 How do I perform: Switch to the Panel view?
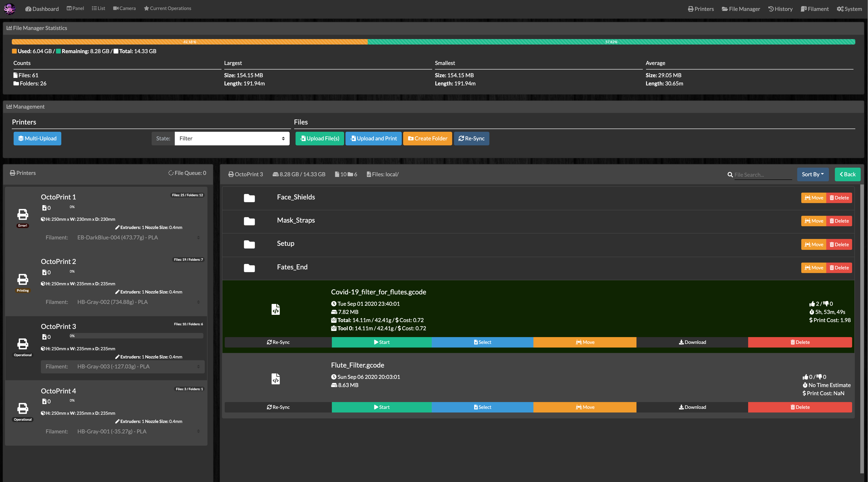pos(75,8)
